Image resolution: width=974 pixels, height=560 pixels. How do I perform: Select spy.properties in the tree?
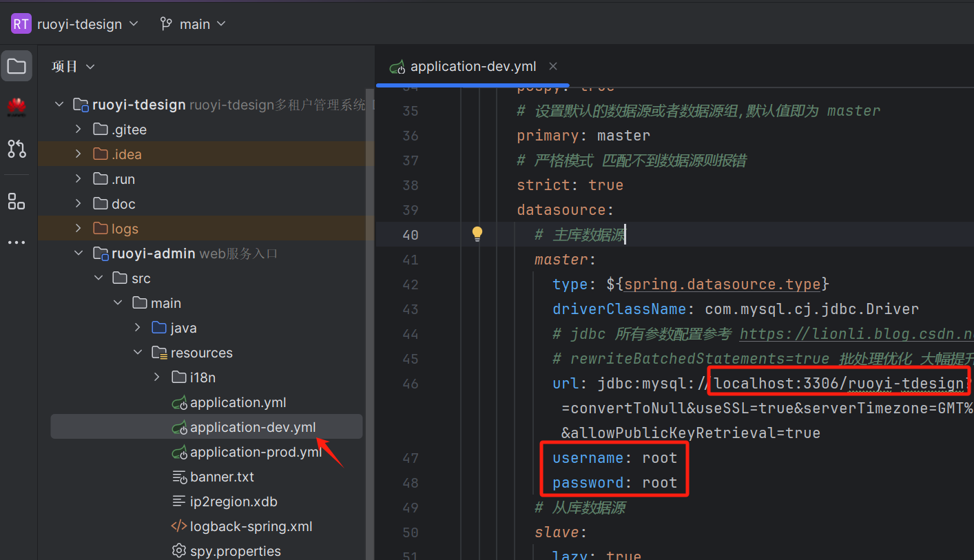click(x=235, y=551)
